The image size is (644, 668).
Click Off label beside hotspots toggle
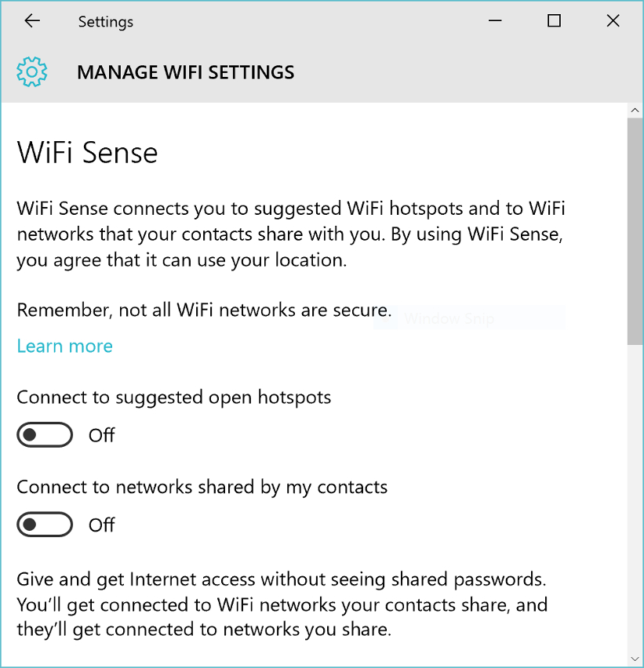tap(101, 435)
